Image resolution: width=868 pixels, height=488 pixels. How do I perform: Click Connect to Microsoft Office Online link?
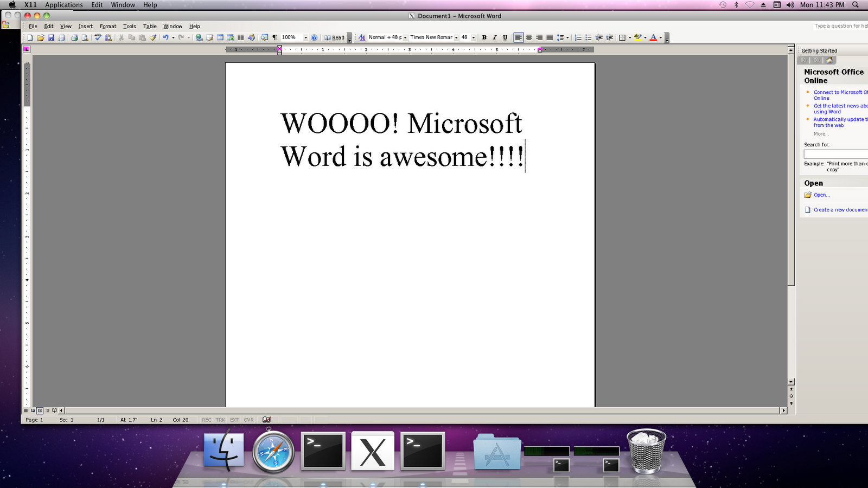click(x=840, y=95)
